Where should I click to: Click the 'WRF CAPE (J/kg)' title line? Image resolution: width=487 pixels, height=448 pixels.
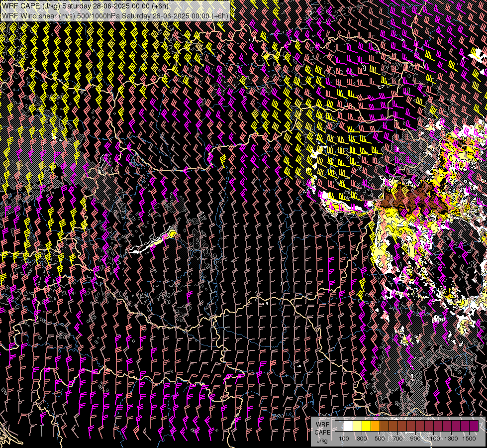pos(85,6)
